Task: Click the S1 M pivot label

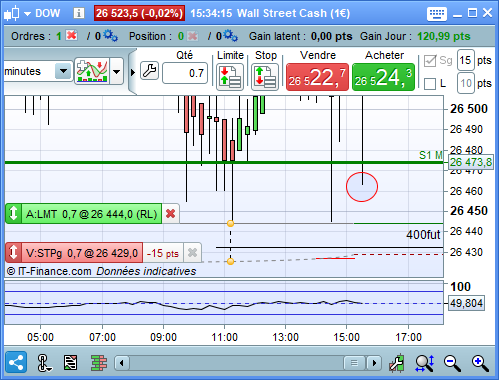Action: tap(431, 155)
